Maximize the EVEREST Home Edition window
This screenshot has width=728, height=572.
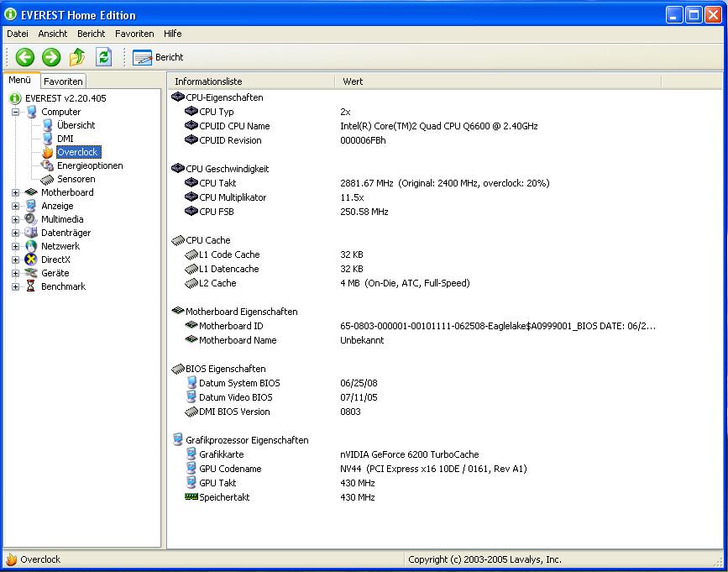point(694,15)
